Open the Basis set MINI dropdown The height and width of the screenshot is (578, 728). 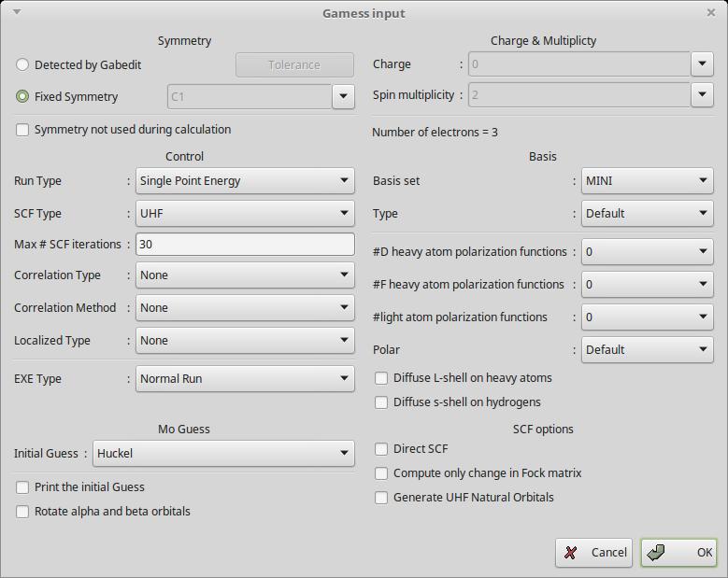point(647,181)
